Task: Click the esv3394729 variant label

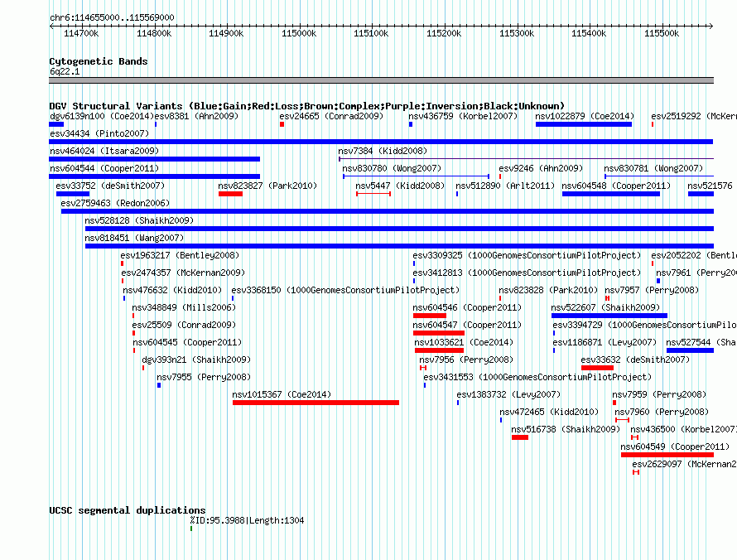Action: click(x=645, y=325)
